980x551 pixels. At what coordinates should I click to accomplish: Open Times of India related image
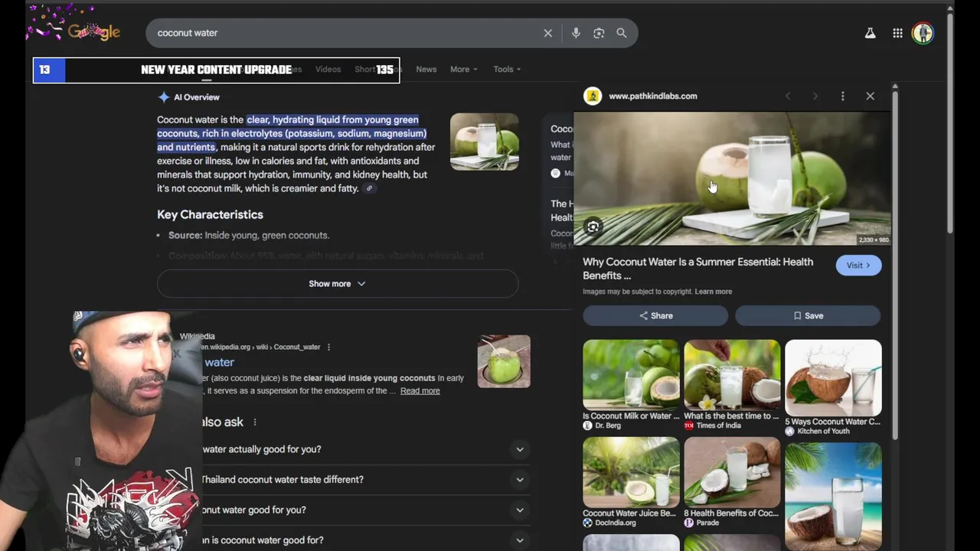click(732, 374)
